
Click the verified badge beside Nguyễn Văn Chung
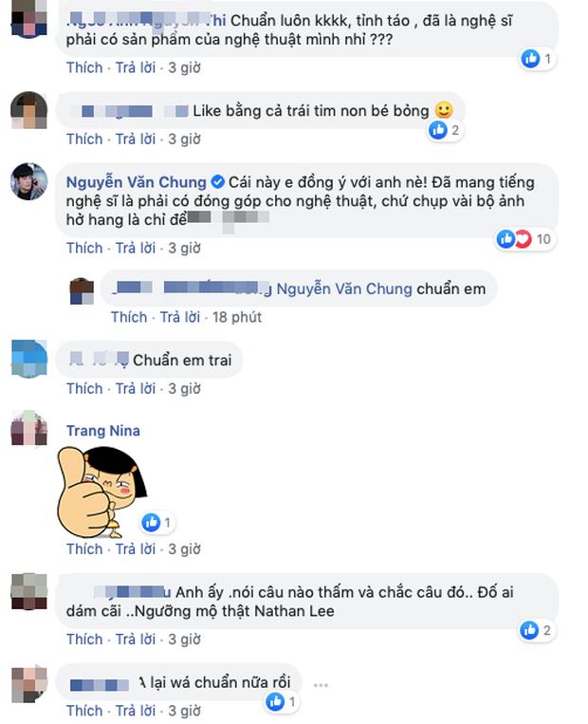[x=217, y=182]
